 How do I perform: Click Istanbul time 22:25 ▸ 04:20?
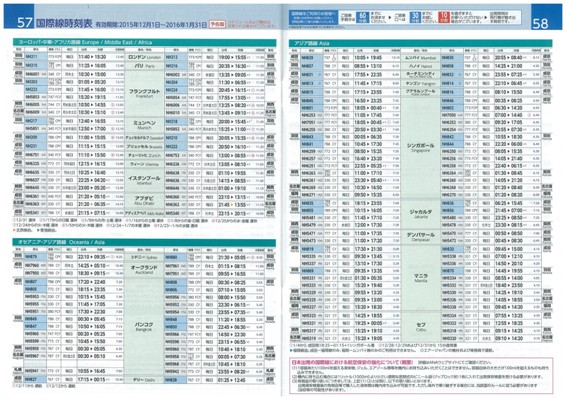click(x=92, y=180)
